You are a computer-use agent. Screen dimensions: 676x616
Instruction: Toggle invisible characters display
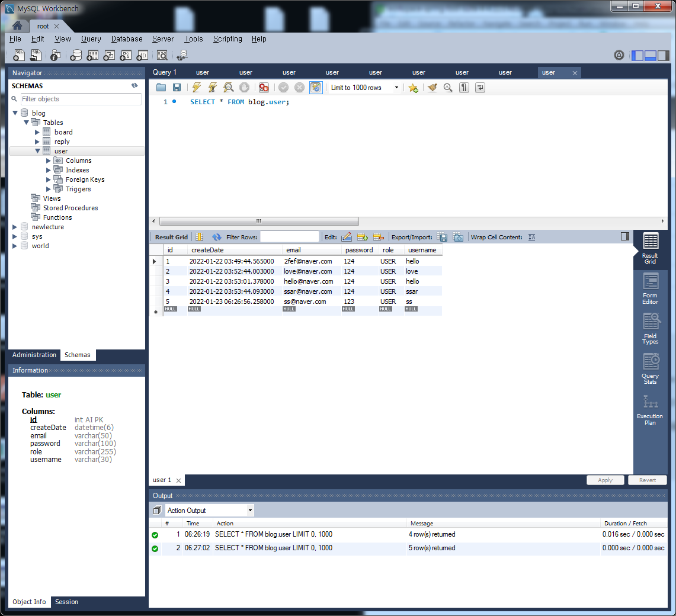click(464, 88)
